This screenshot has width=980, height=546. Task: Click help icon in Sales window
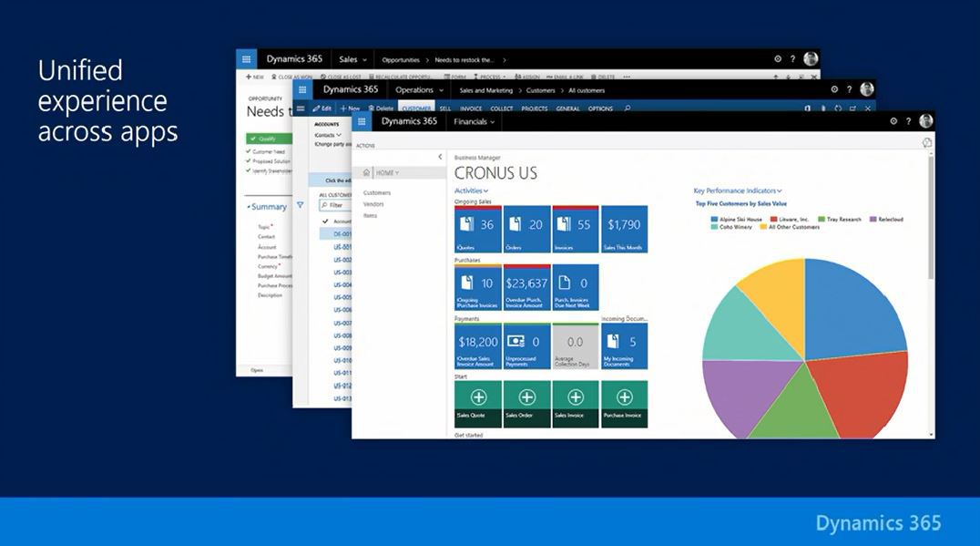[x=792, y=58]
